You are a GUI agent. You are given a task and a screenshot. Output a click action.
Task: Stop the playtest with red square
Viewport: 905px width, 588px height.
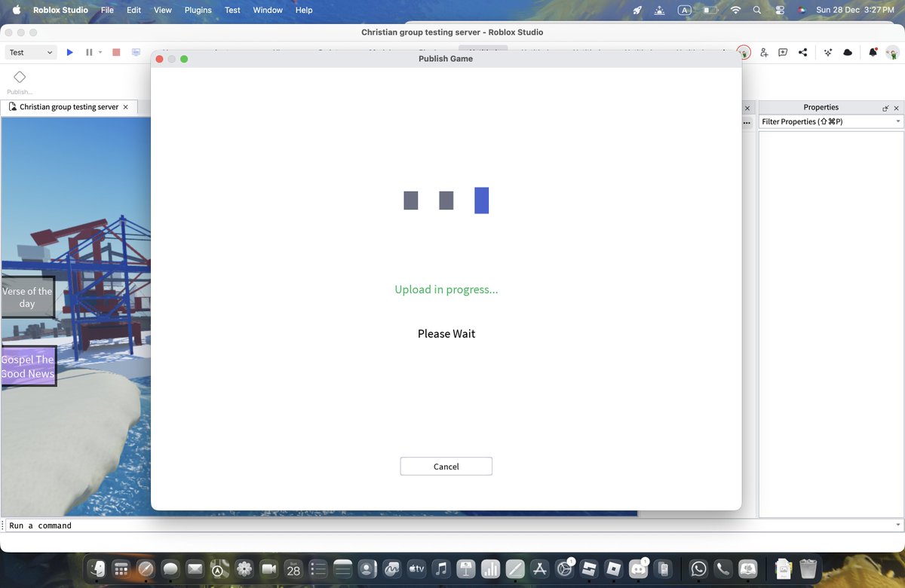pyautogui.click(x=116, y=52)
